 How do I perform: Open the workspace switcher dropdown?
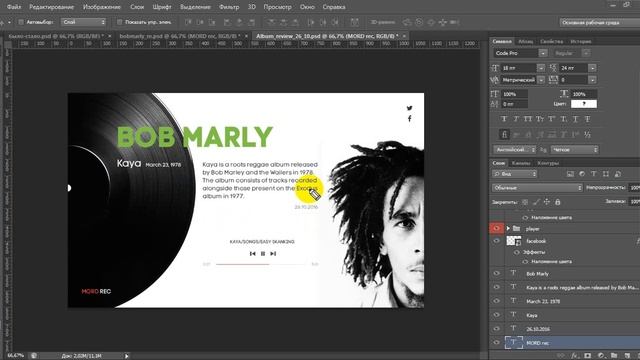pos(600,22)
